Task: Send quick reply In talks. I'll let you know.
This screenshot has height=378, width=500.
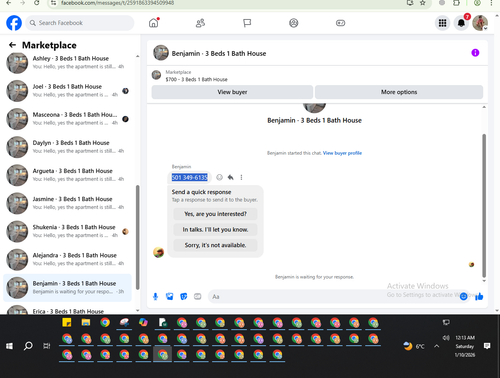Action: coord(215,230)
